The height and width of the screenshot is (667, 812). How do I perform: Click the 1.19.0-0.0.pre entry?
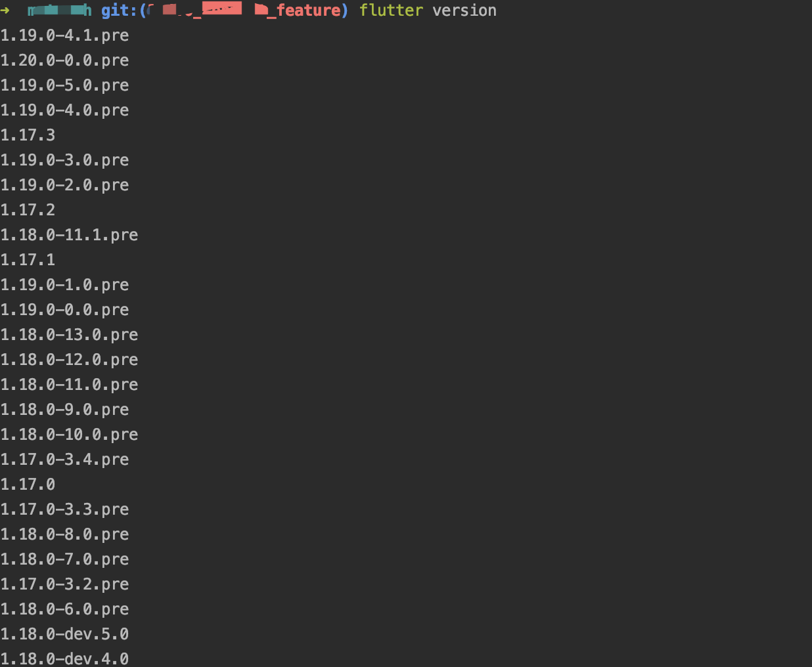click(x=64, y=310)
